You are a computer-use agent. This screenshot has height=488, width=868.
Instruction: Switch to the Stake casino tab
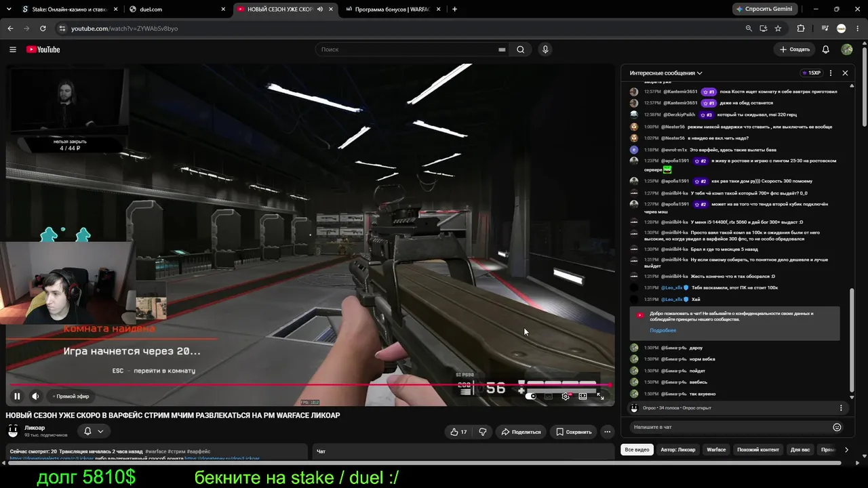[70, 9]
